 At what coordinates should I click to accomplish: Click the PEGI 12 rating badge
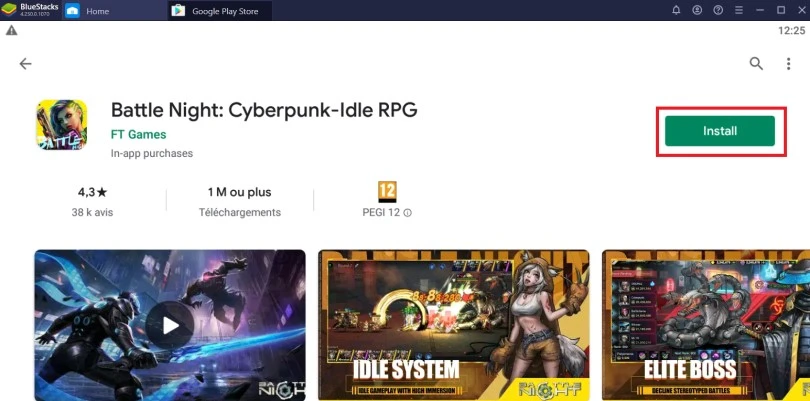pos(387,192)
